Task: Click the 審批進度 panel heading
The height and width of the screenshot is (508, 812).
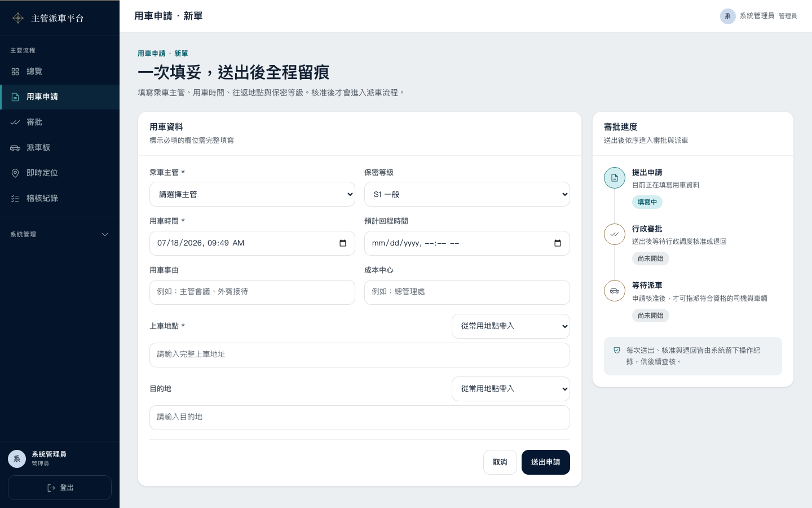Action: coord(621,127)
